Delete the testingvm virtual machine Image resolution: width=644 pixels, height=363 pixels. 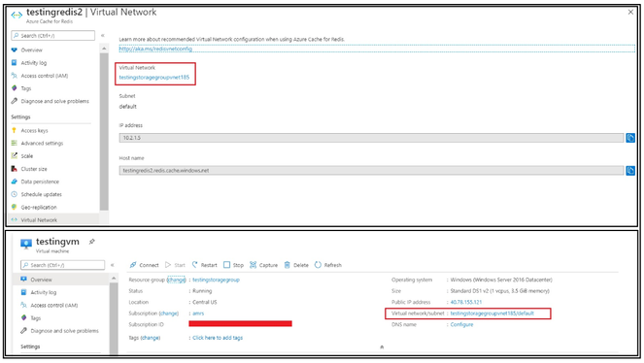296,265
